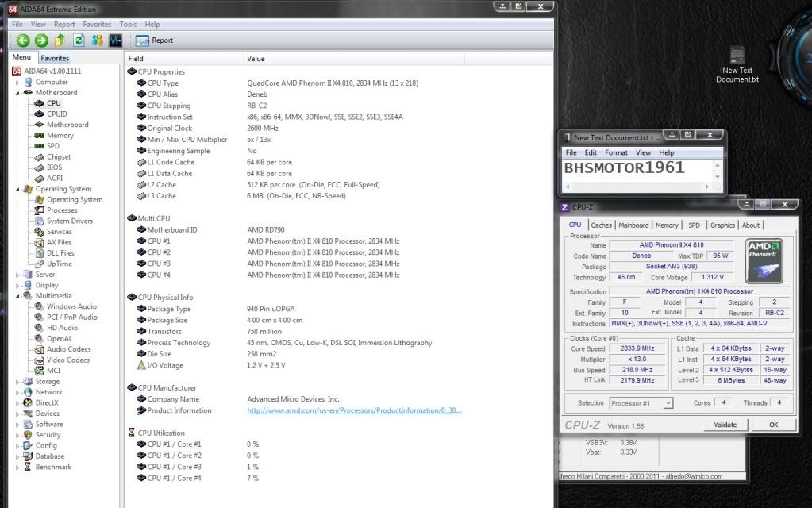Click the users icon in AIDA64 toolbar
The image size is (812, 508).
(x=98, y=40)
